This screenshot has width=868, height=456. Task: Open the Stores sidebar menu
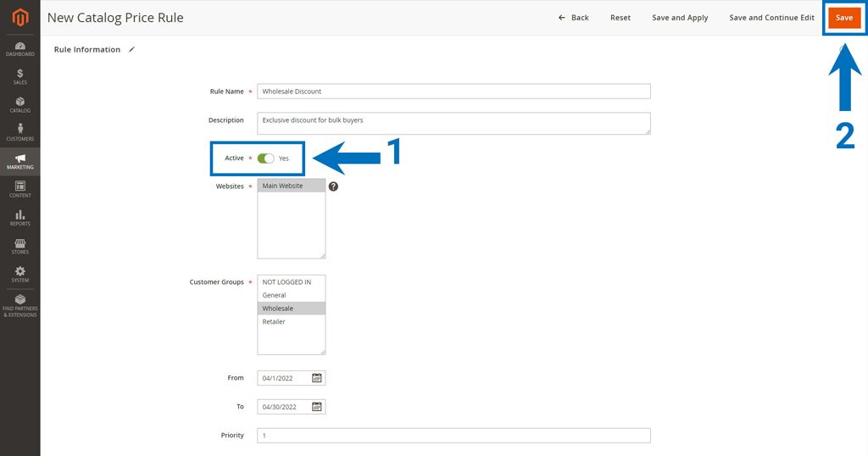pyautogui.click(x=20, y=247)
